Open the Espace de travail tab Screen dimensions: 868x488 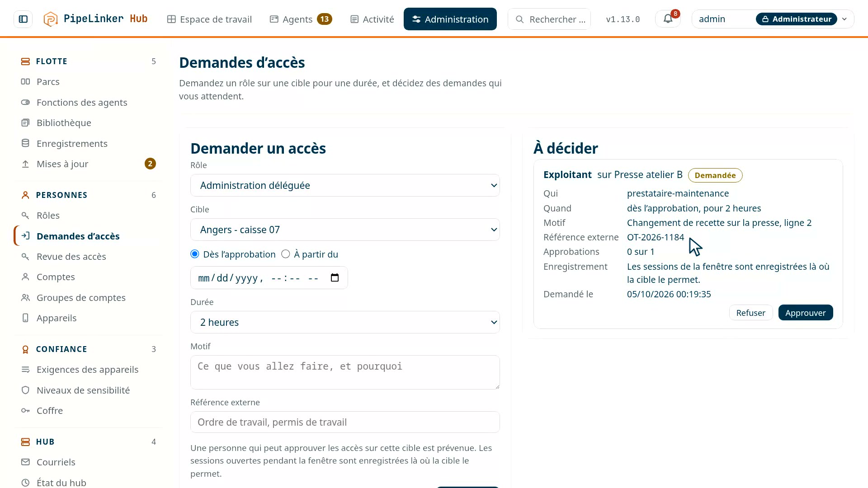click(x=209, y=19)
